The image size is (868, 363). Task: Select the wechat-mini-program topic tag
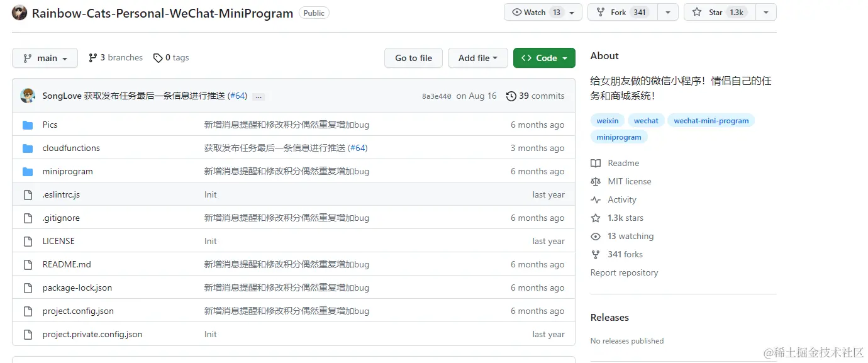coord(711,121)
